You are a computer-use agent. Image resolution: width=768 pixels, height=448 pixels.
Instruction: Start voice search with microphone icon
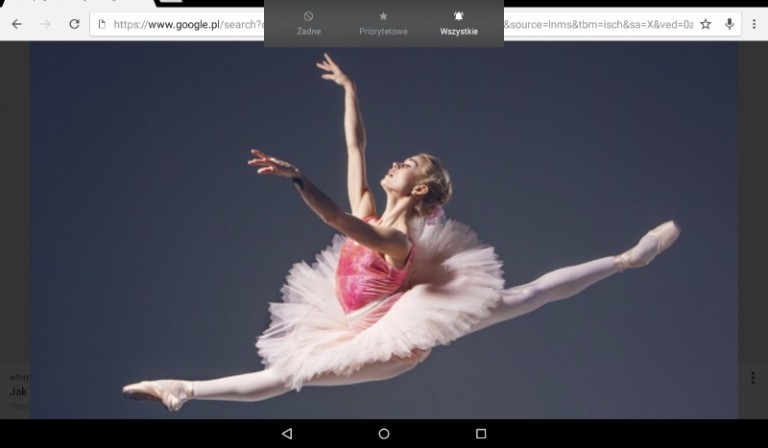click(x=730, y=24)
